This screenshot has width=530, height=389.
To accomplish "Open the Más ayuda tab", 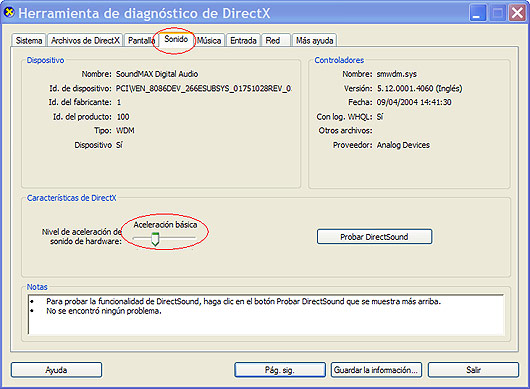I will (x=314, y=41).
